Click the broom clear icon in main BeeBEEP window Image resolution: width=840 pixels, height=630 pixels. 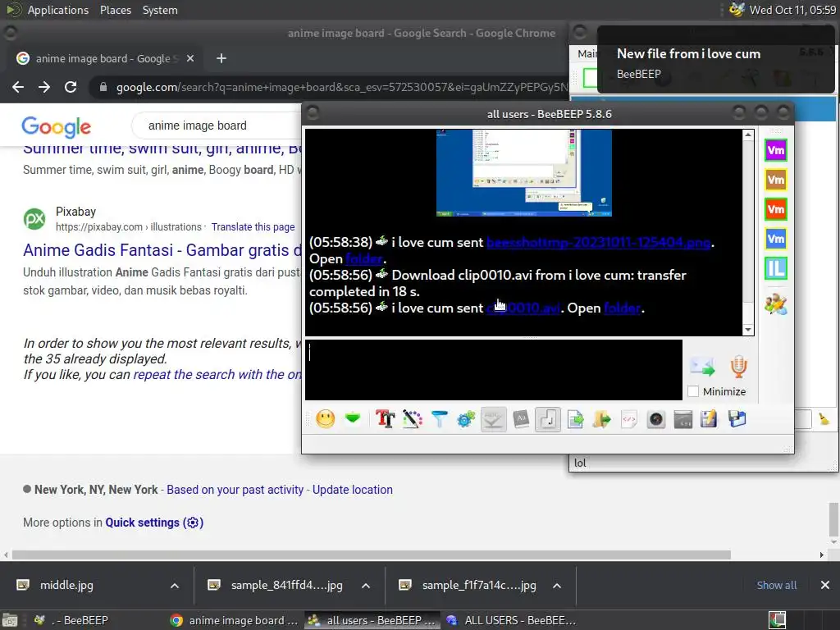[x=824, y=419]
